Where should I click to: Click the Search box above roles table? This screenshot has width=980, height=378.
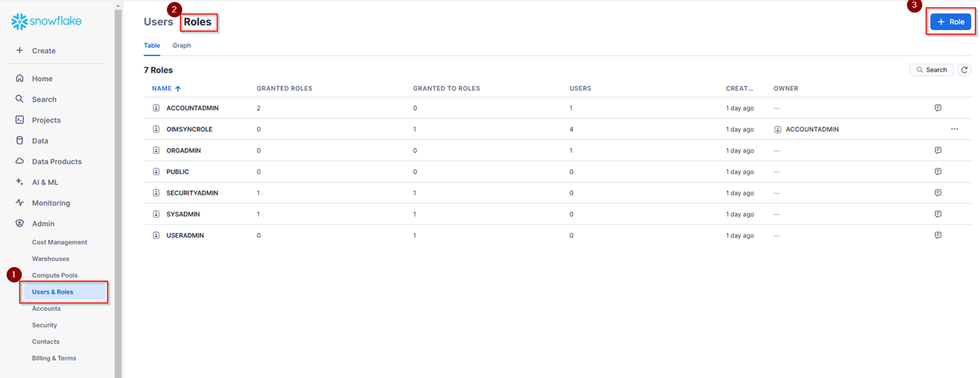pos(930,70)
